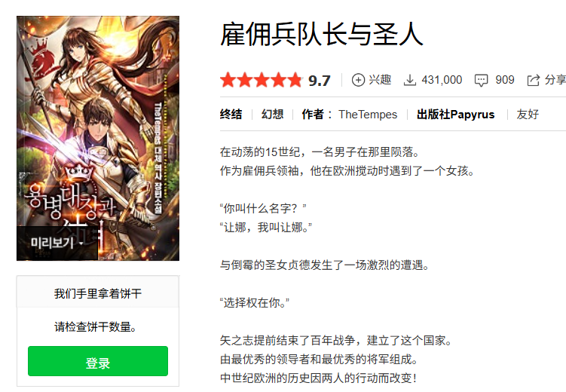
Task: Click the plus circle interest icon
Action: (x=358, y=80)
